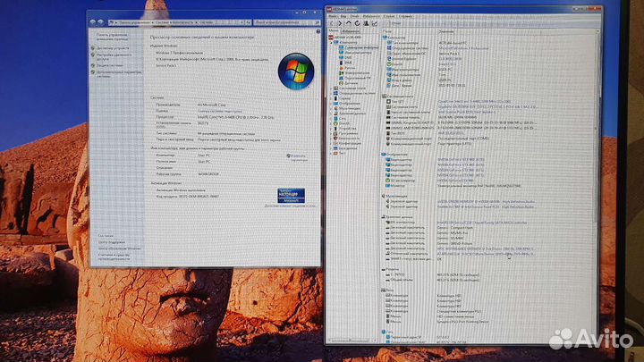Click the AIDA64 user/person toolbar icon
644x362 pixels.
(366, 23)
